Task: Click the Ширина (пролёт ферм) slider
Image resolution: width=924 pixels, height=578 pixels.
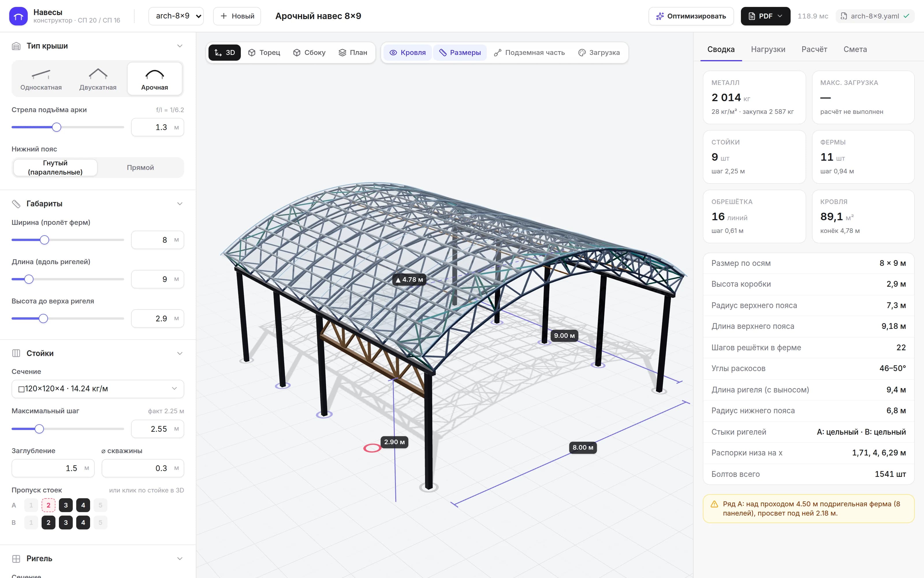Action: (x=68, y=240)
